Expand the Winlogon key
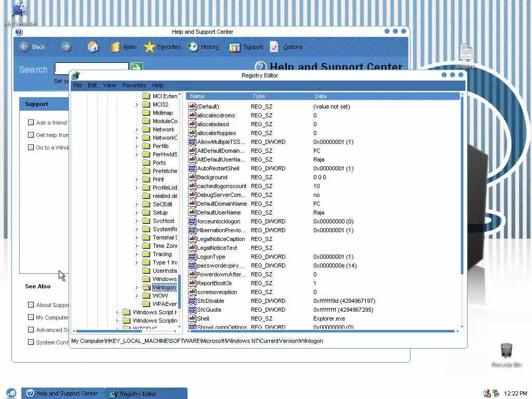The height and width of the screenshot is (399, 532). (137, 287)
